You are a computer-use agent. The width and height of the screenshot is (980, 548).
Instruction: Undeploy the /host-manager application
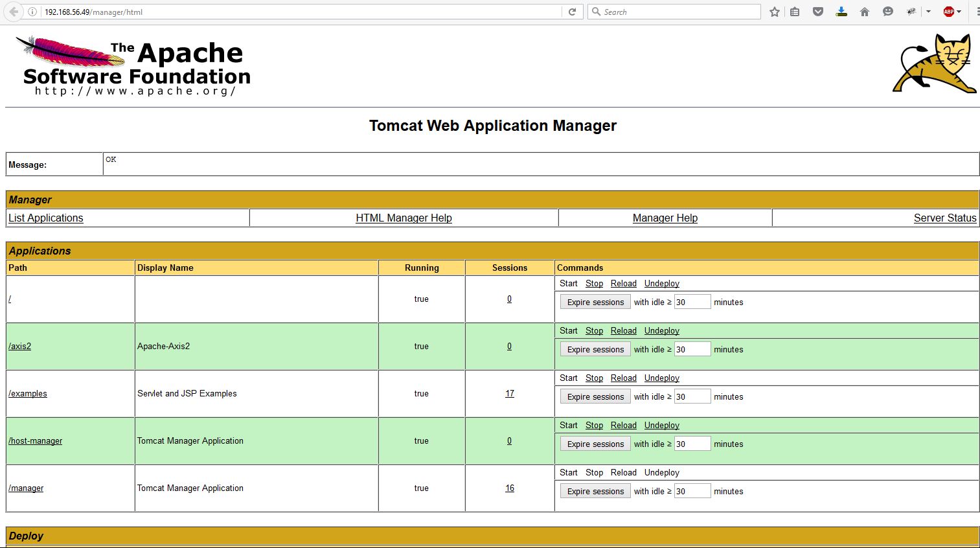pyautogui.click(x=662, y=426)
